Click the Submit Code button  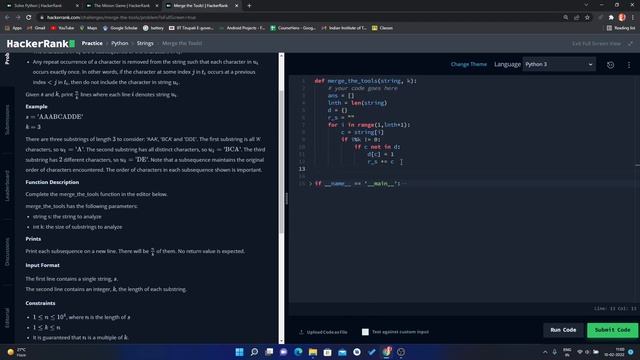(612, 330)
